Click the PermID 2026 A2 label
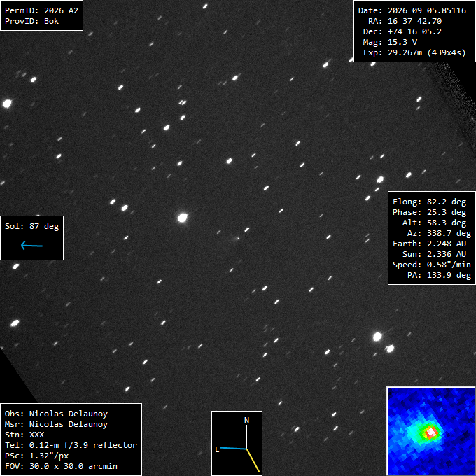This screenshot has height=476, width=476. click(41, 10)
